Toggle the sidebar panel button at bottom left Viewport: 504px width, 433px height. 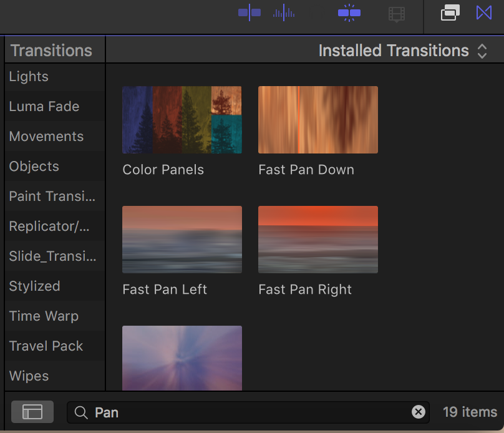[x=32, y=412]
